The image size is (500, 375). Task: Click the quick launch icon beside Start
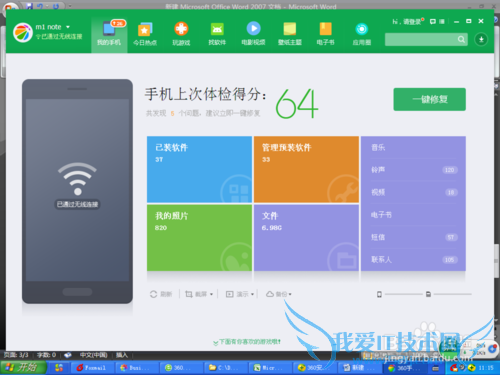[x=59, y=368]
